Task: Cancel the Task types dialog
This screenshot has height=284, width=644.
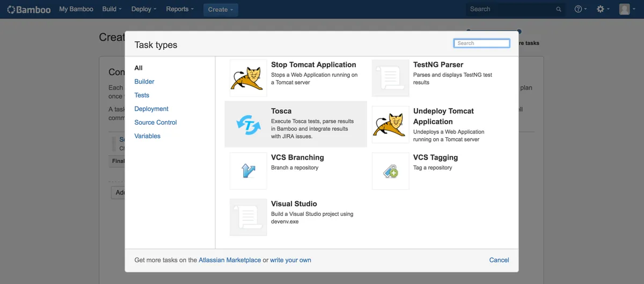Action: [x=499, y=260]
